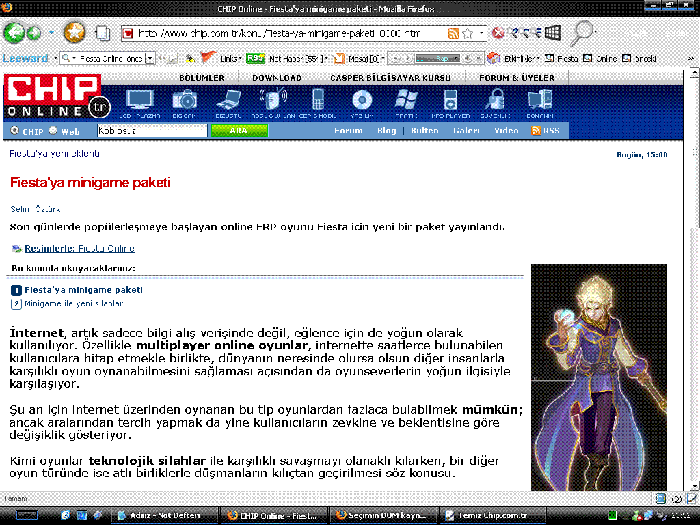Switch to Adsız - Not Defteri taskbar window
Viewport: 700px width, 525px height.
click(164, 516)
